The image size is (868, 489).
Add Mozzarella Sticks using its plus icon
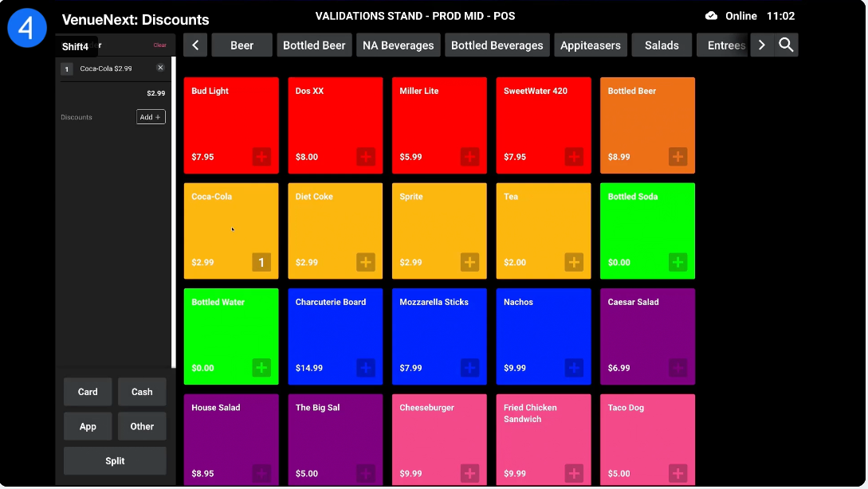coord(469,368)
